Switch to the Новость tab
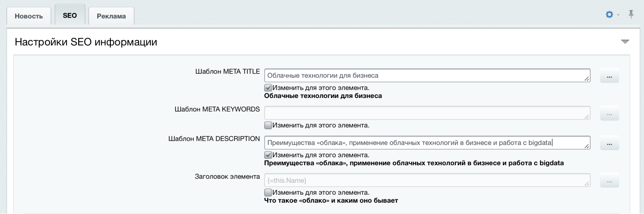 pos(29,16)
